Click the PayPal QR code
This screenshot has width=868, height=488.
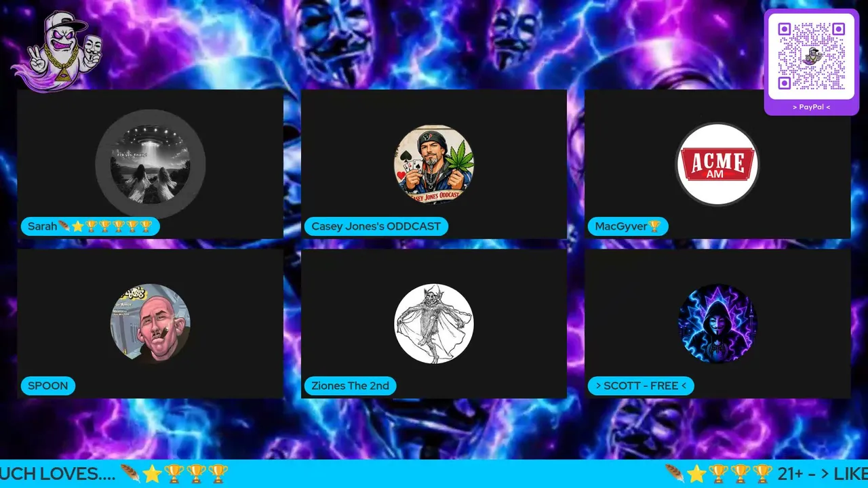812,56
